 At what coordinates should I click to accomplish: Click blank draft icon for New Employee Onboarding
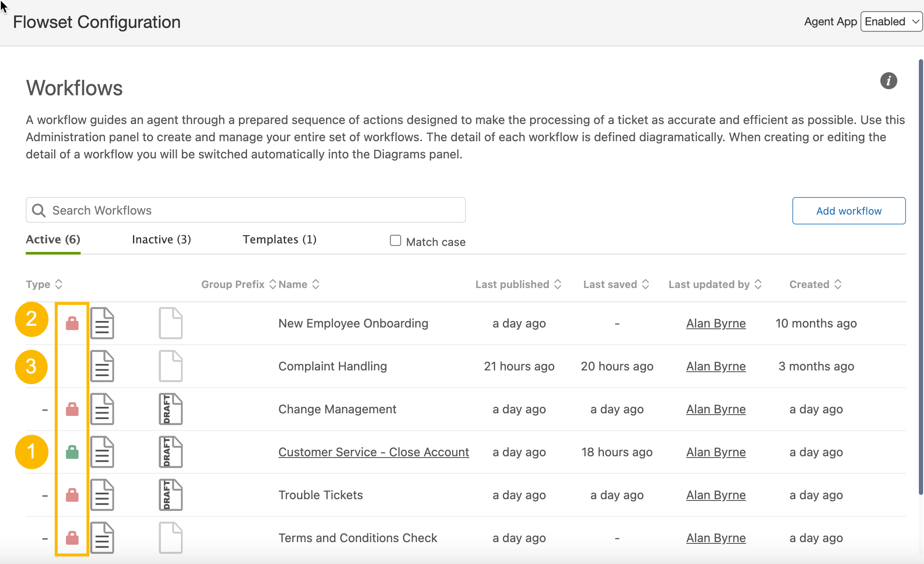point(171,323)
